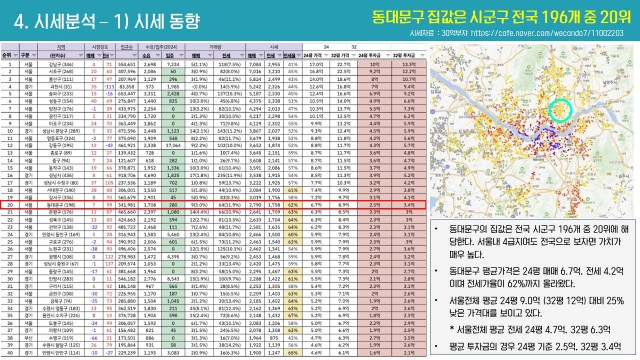Select the 2,790 매매 시세 cell for 동대문구
640x360 pixels.
[x=255, y=205]
